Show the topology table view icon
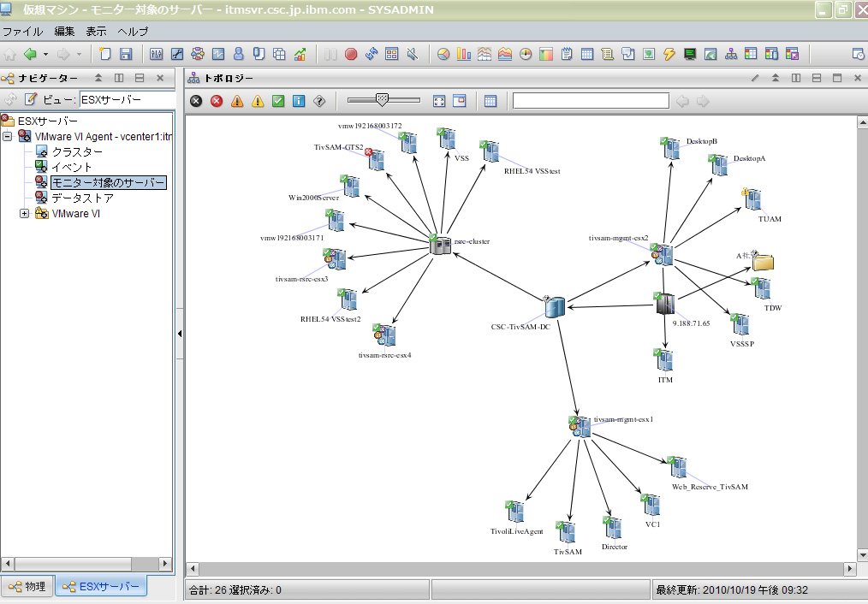This screenshot has width=868, height=604. click(x=490, y=101)
